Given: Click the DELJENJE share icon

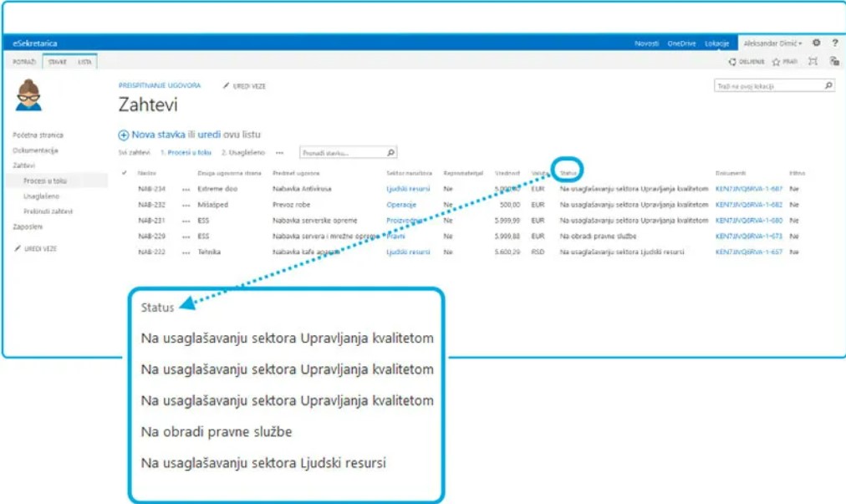Looking at the screenshot, I should [732, 62].
